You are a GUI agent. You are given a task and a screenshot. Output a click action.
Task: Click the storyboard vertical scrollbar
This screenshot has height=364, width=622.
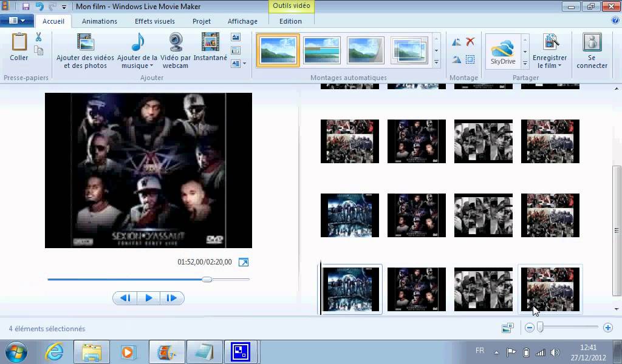click(617, 231)
